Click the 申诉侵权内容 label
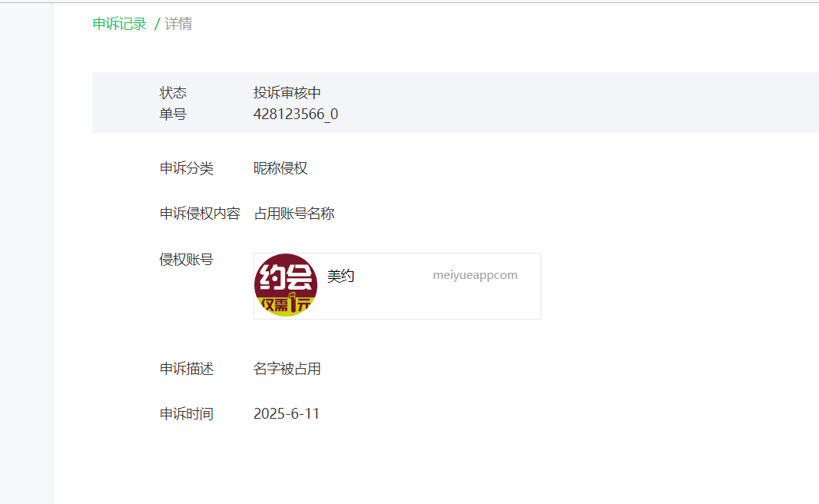The width and height of the screenshot is (819, 504). coord(200,214)
